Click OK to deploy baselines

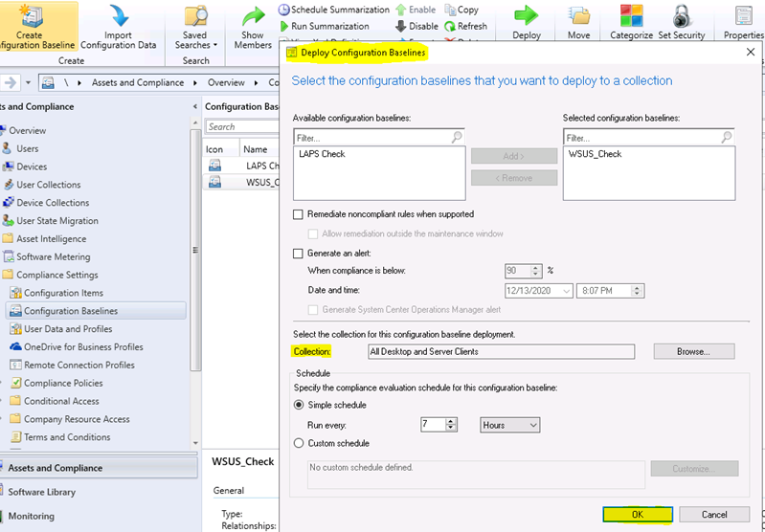[x=638, y=515]
